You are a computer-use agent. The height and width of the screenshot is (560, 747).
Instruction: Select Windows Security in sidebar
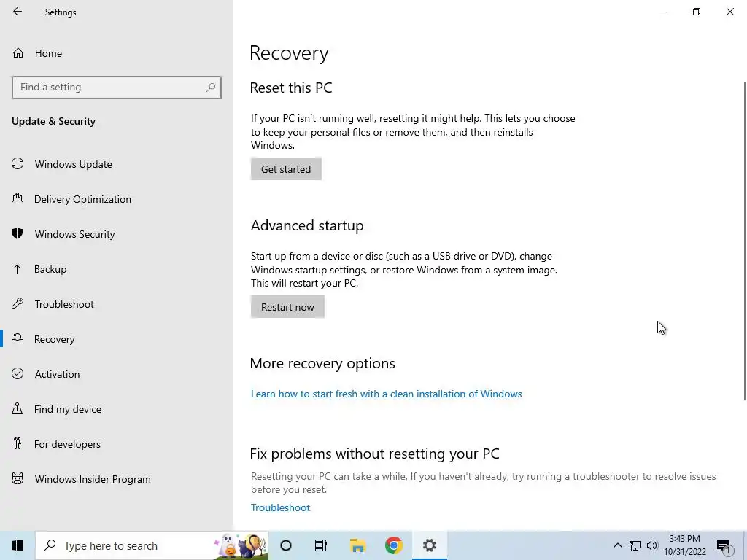(75, 234)
